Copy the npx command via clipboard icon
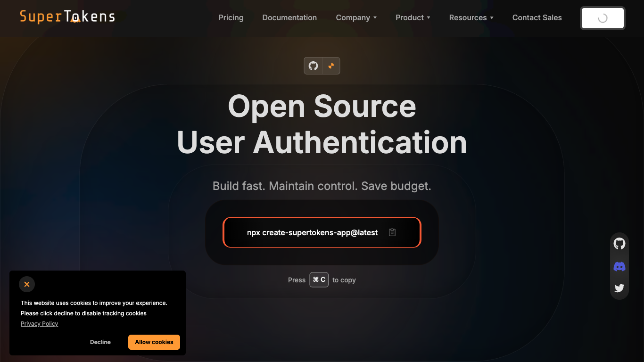This screenshot has width=644, height=362. (392, 232)
